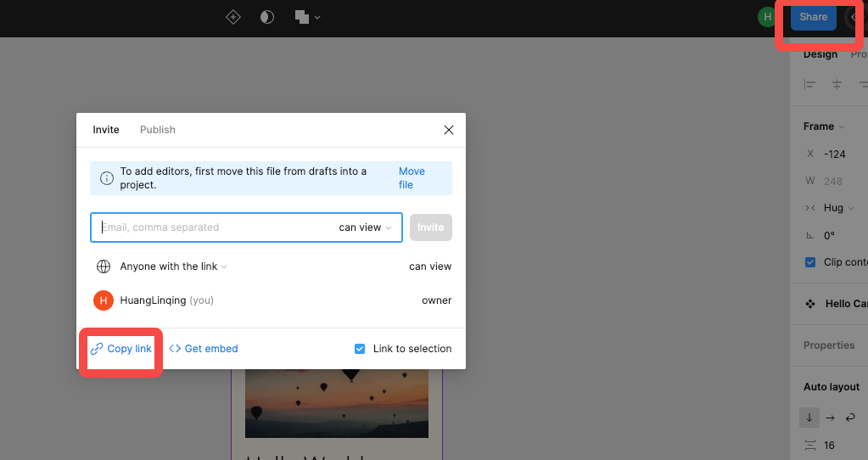Click the orange HuangLinqing avatar

click(x=103, y=300)
